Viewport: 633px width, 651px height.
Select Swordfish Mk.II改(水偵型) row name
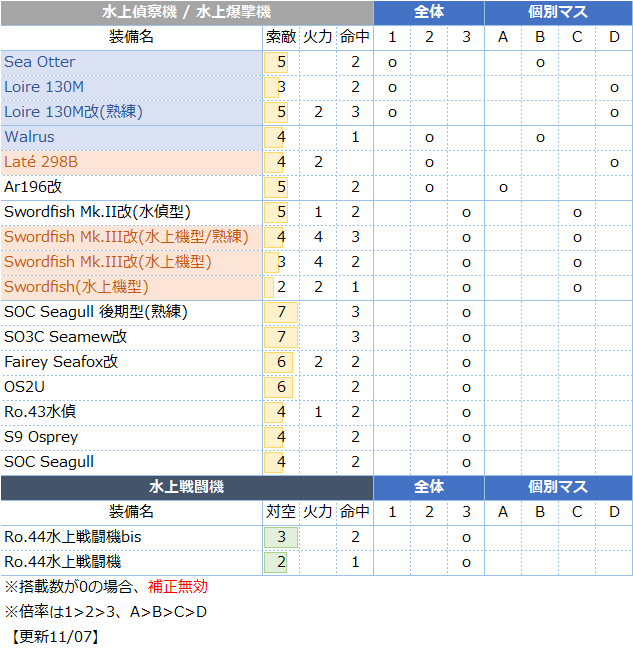tap(97, 212)
